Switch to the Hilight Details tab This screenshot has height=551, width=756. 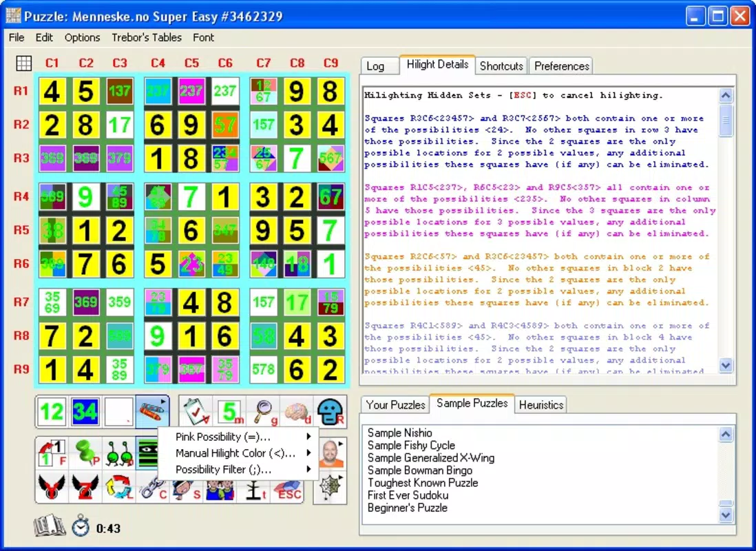pos(437,64)
